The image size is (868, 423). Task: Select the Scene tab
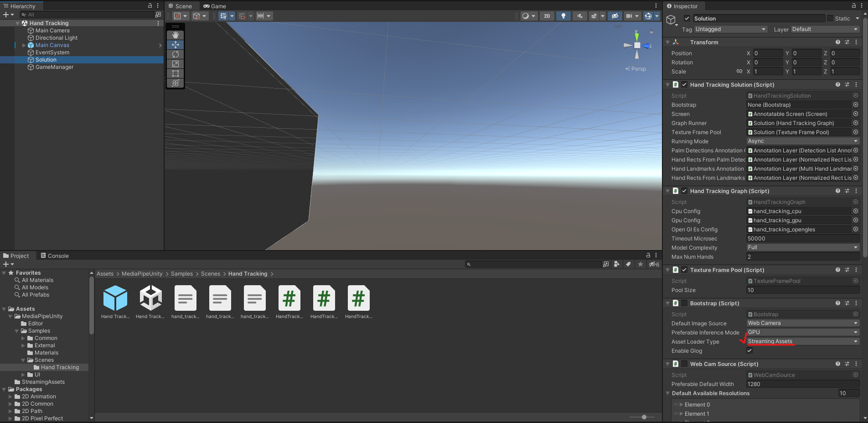coord(180,6)
